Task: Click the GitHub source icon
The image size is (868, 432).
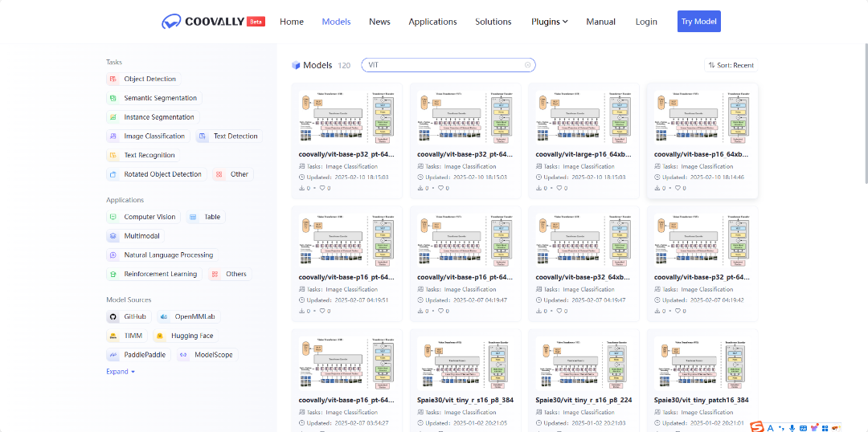Action: click(x=113, y=317)
